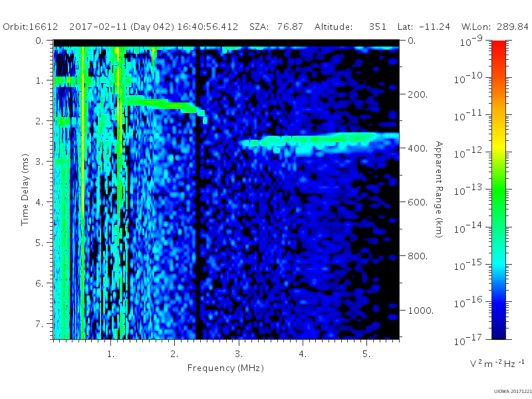Click the cyan band of the color scale
The width and height of the screenshot is (532, 399).
point(498,263)
